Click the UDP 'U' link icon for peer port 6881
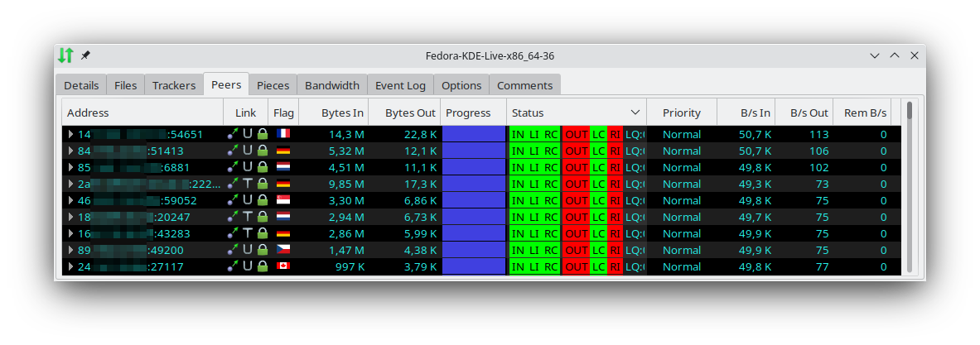This screenshot has height=345, width=980. pyautogui.click(x=248, y=167)
